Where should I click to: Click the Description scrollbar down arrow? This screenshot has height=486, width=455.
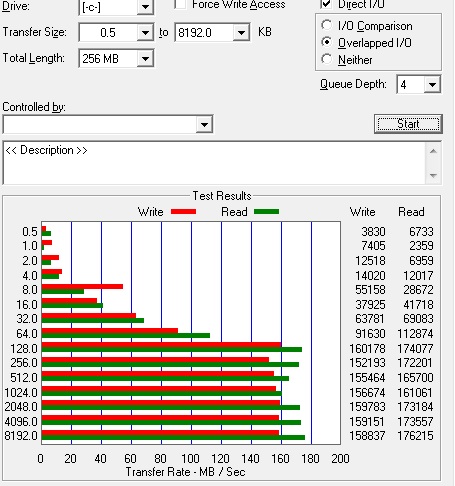click(433, 175)
